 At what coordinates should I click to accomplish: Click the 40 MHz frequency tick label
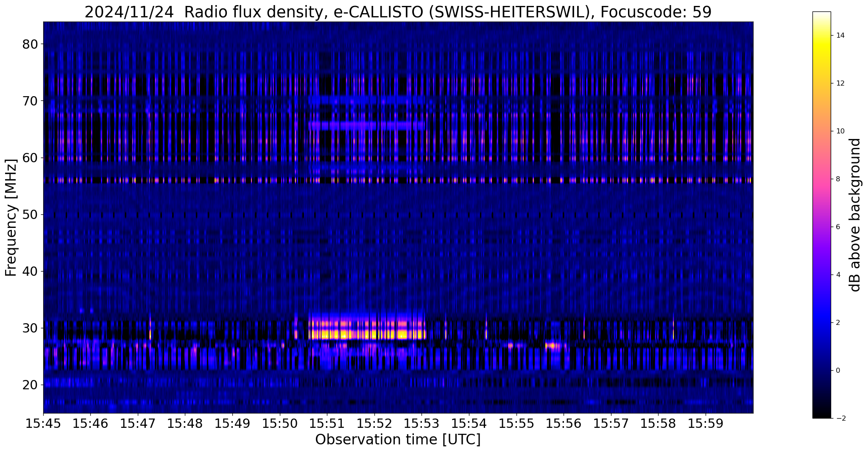pyautogui.click(x=31, y=271)
